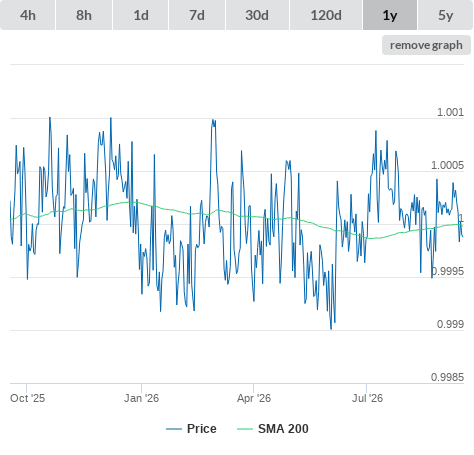Click the Oct '25 axis label
474x455 pixels.
27,398
